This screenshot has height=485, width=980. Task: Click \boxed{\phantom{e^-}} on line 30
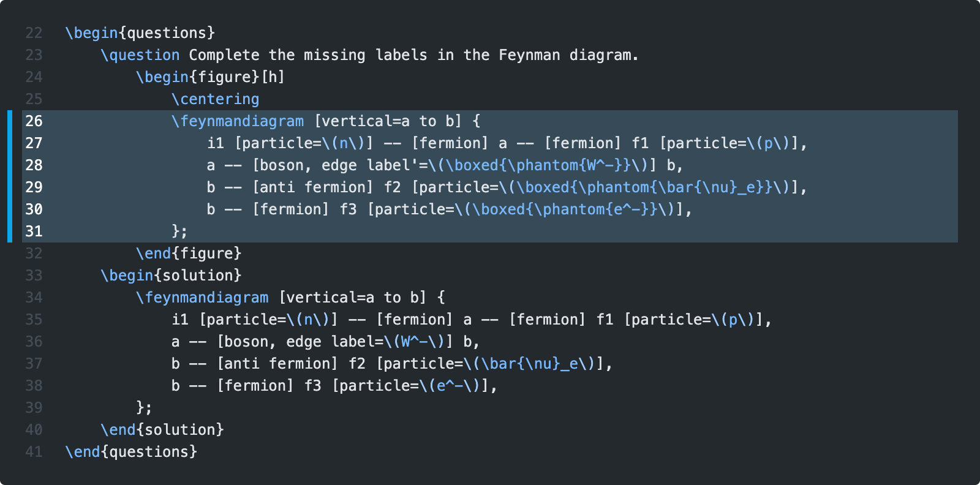[569, 209]
